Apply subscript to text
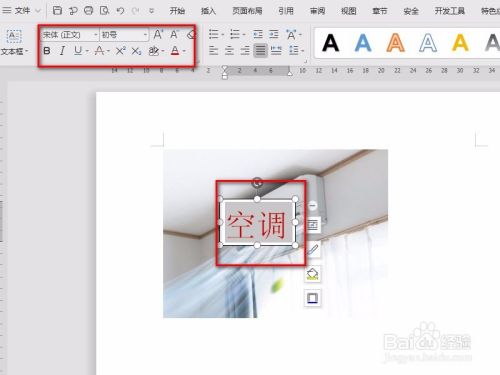This screenshot has height=375, width=500. [136, 51]
